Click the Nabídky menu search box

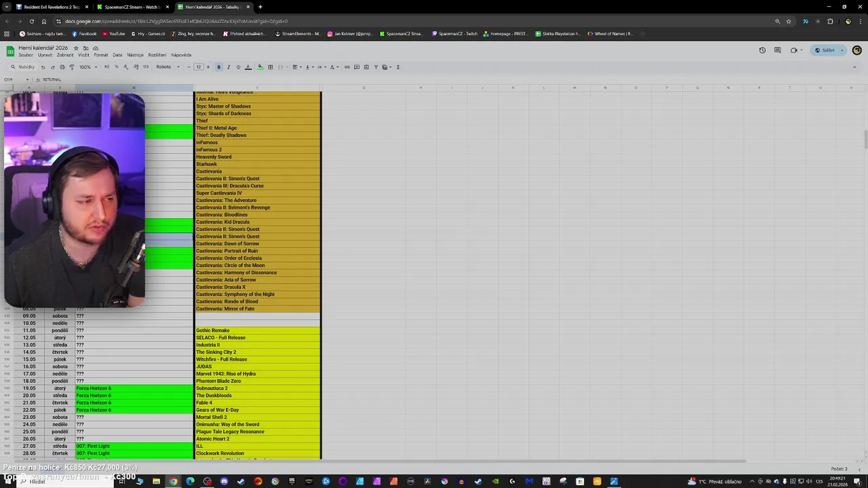click(x=22, y=67)
